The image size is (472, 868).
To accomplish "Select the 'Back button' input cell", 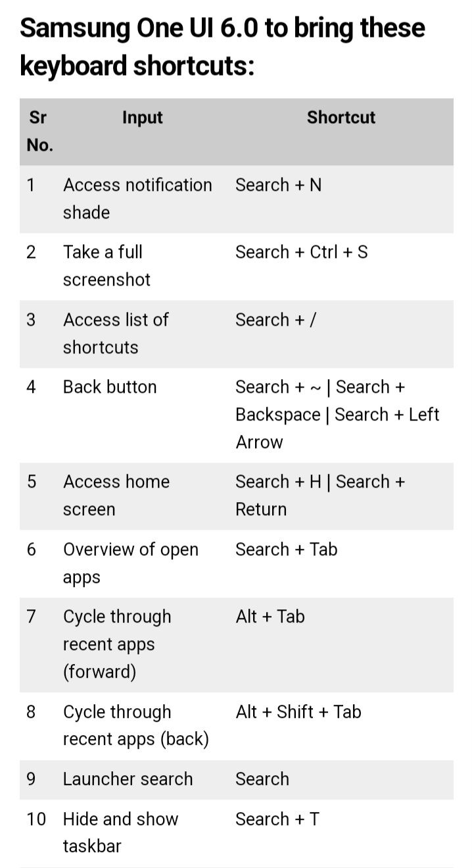I will (x=110, y=387).
